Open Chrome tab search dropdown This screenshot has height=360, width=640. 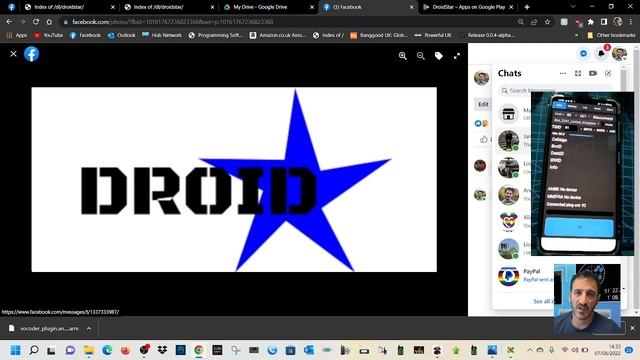573,7
